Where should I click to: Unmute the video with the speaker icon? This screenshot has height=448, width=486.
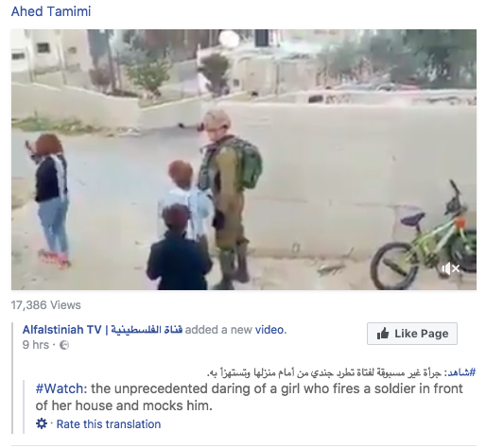point(451,268)
